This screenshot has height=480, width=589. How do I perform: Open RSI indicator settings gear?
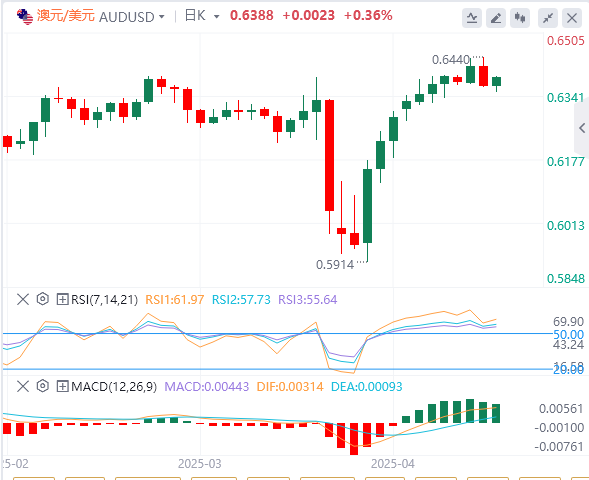[x=43, y=299]
